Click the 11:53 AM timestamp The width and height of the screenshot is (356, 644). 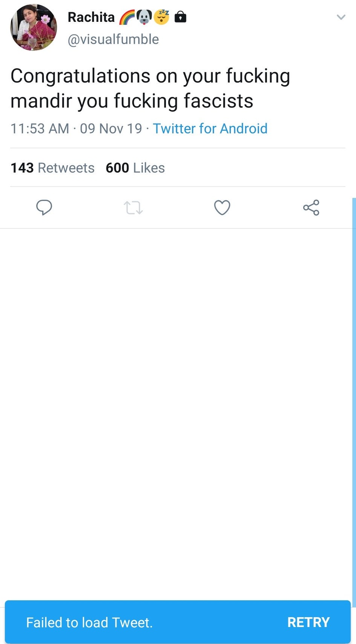[40, 128]
